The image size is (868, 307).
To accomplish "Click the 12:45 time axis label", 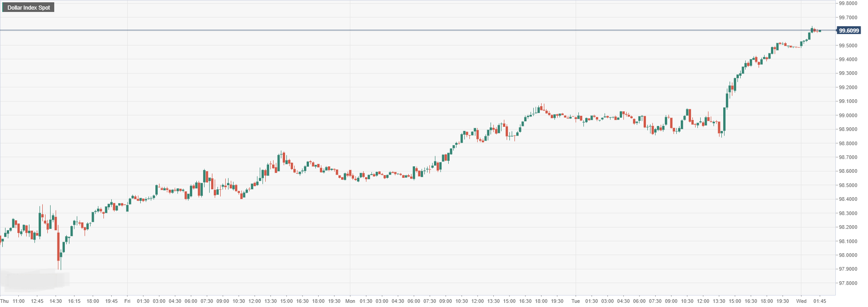I will click(37, 301).
